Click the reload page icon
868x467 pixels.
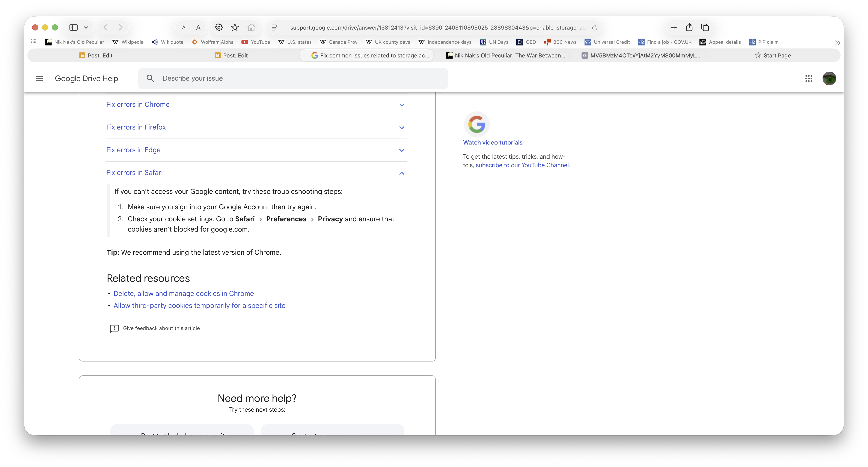coord(594,28)
